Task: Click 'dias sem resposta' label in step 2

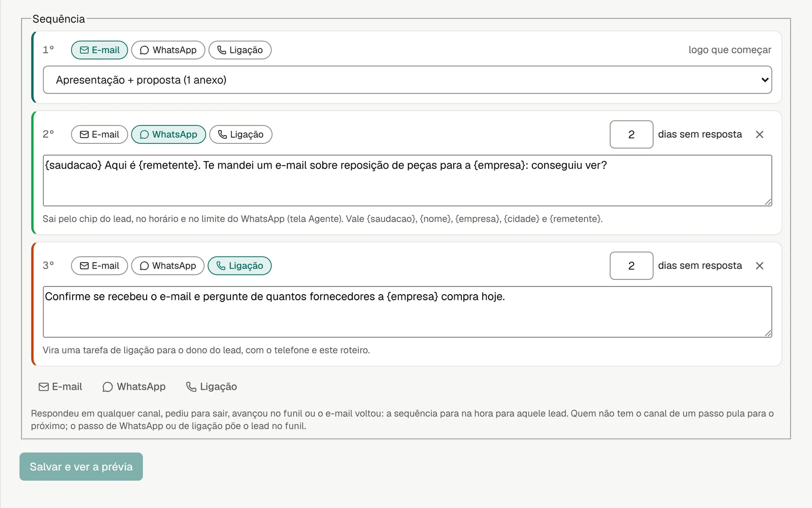Action: [x=700, y=135]
